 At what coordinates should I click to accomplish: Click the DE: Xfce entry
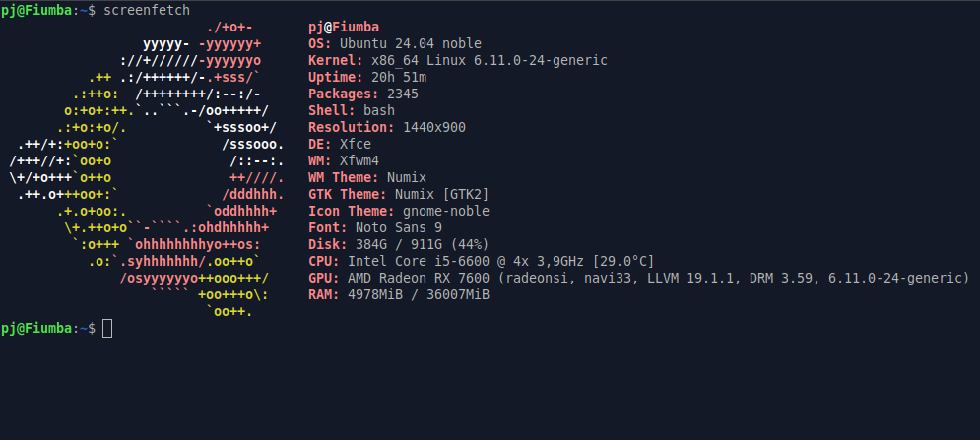340,145
